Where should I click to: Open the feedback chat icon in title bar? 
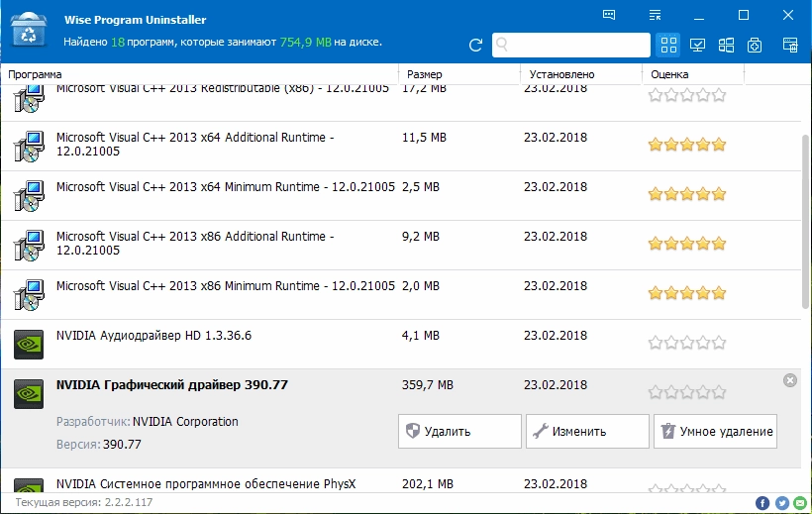tap(609, 15)
